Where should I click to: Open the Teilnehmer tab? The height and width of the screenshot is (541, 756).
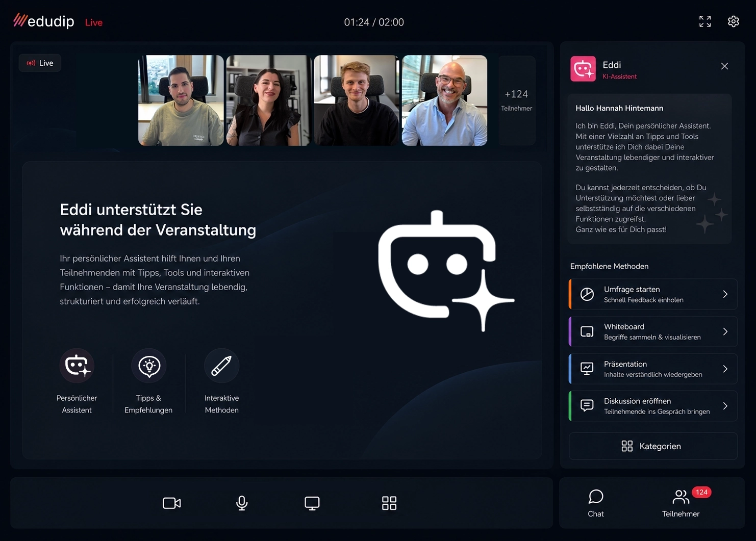[x=681, y=503]
